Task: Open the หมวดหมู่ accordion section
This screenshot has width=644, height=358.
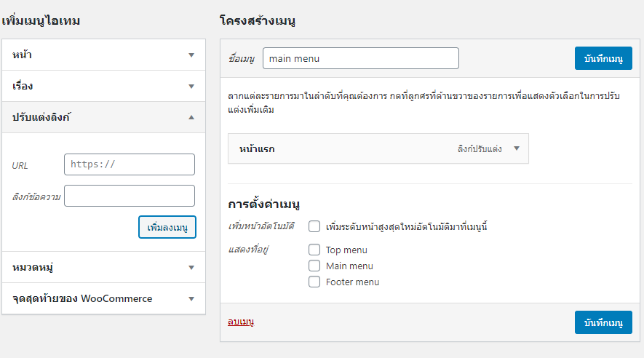Action: tap(103, 267)
